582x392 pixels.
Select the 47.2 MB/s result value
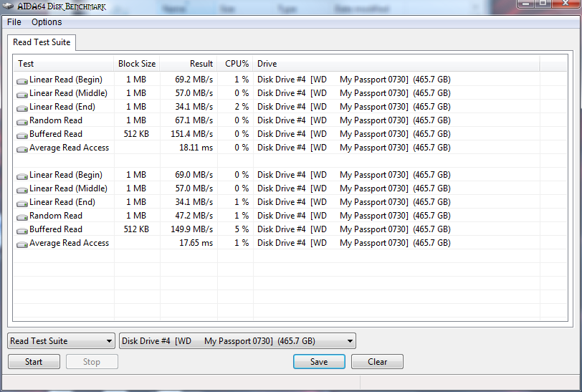pos(194,216)
